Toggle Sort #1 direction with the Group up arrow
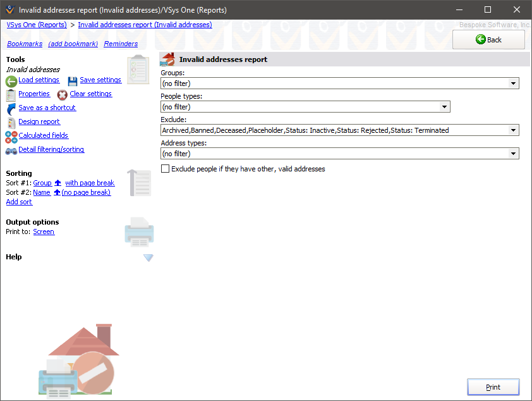532x401 pixels. pyautogui.click(x=57, y=182)
